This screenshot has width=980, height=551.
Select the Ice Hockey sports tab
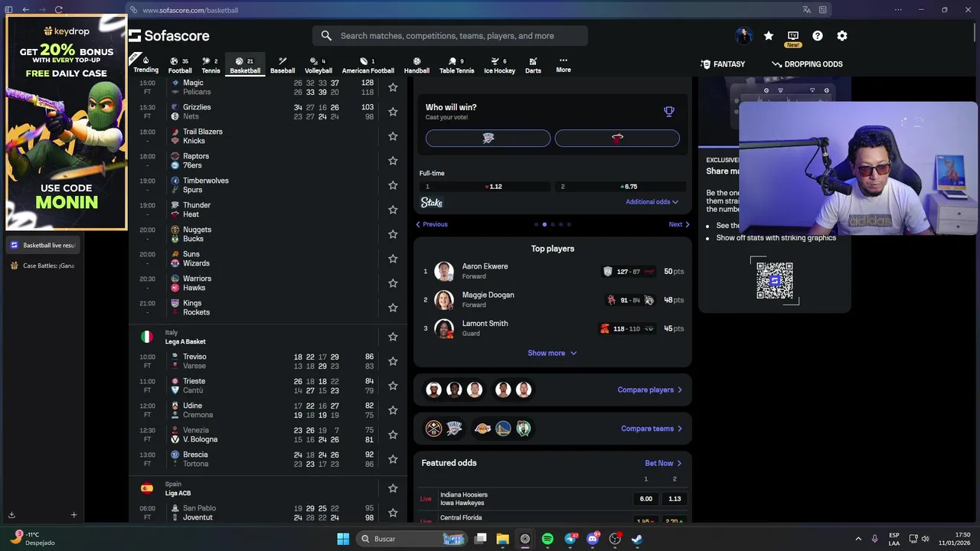(499, 65)
